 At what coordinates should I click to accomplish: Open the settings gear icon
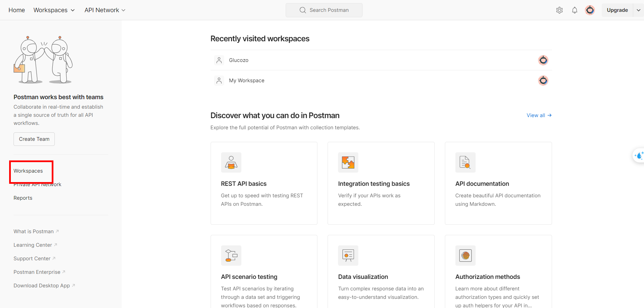click(559, 10)
